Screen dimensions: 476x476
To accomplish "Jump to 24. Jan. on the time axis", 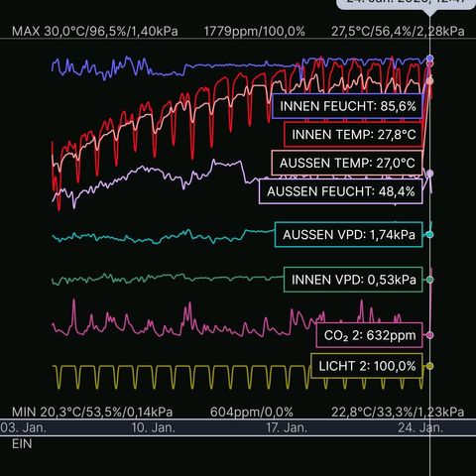I will pos(420,427).
